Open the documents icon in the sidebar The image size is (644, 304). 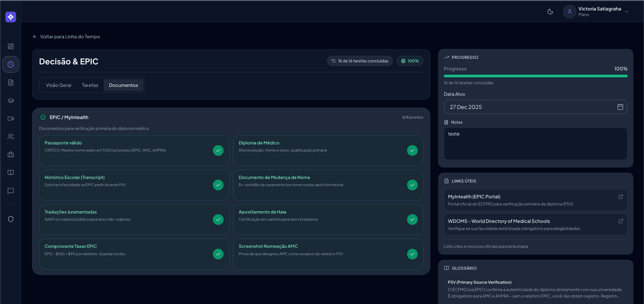pos(10,82)
